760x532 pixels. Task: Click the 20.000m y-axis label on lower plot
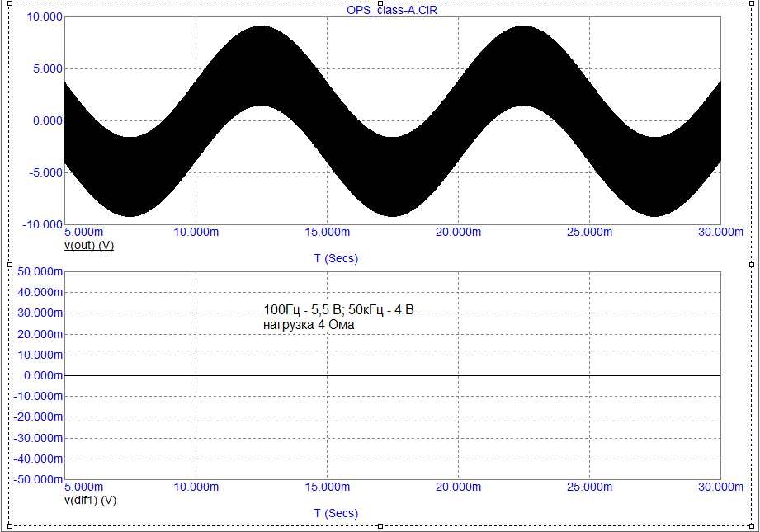(40, 334)
